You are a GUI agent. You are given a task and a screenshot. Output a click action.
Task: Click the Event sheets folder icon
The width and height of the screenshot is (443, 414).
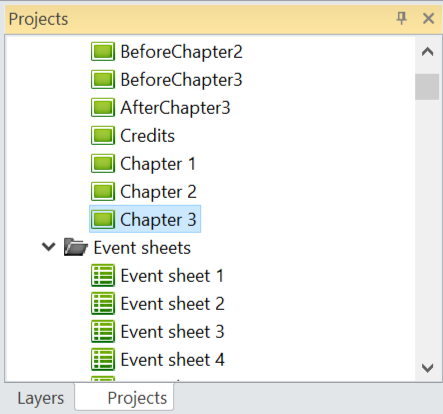[76, 247]
